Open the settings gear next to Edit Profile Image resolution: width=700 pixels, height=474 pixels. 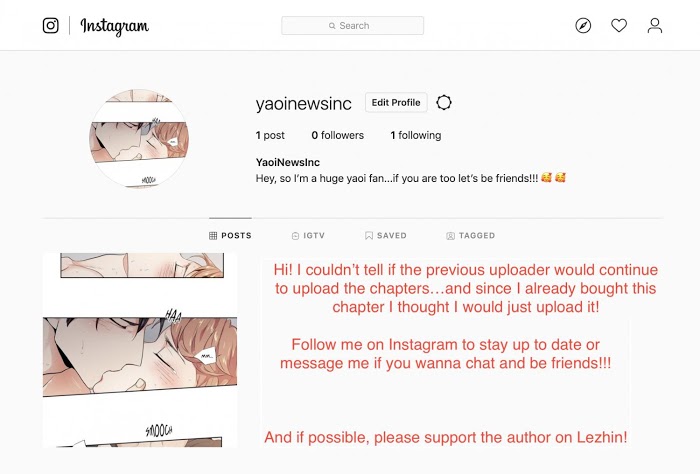[x=444, y=103]
